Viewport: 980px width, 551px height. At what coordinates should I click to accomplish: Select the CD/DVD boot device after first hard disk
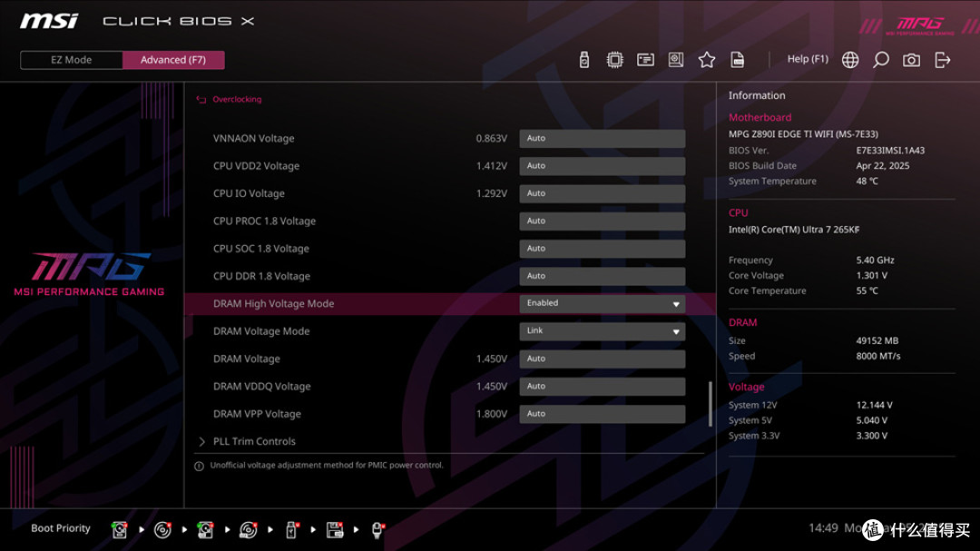pos(162,530)
